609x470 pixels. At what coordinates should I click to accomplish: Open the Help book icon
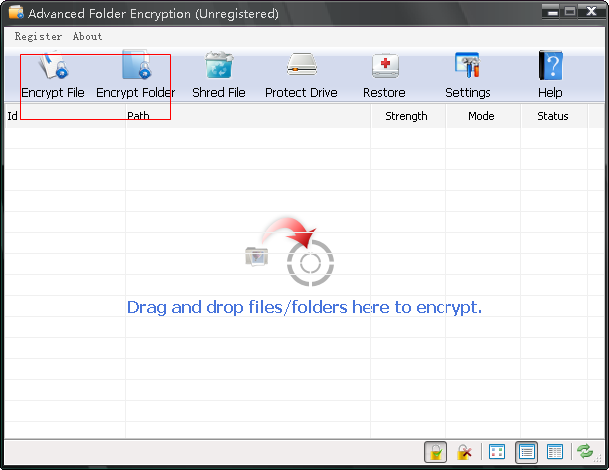[550, 75]
